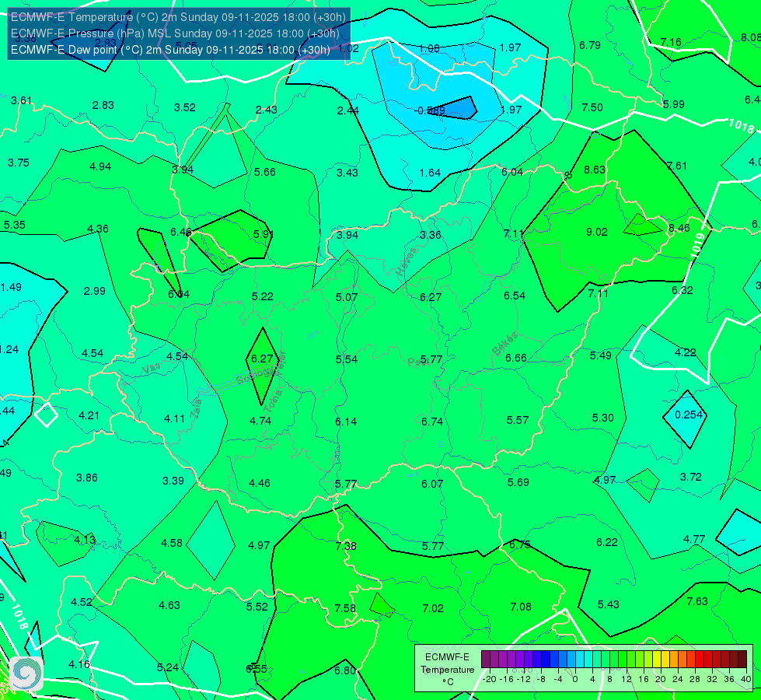
Task: Click the Zala county label
Action: (196, 408)
